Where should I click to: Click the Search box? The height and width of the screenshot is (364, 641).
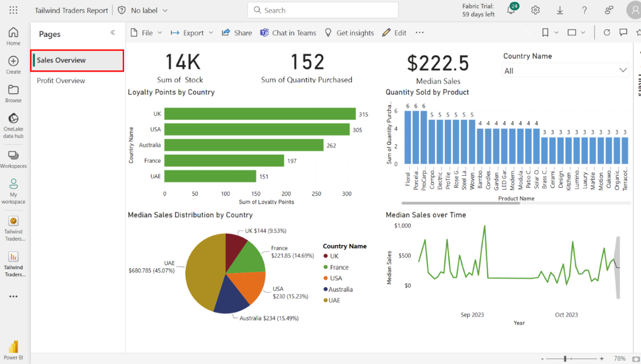pyautogui.click(x=323, y=10)
